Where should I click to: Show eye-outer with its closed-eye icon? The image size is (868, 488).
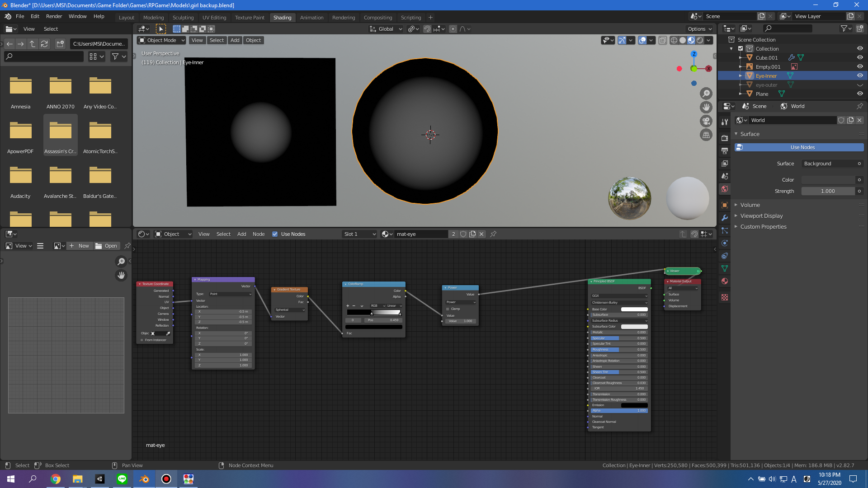pos(860,85)
